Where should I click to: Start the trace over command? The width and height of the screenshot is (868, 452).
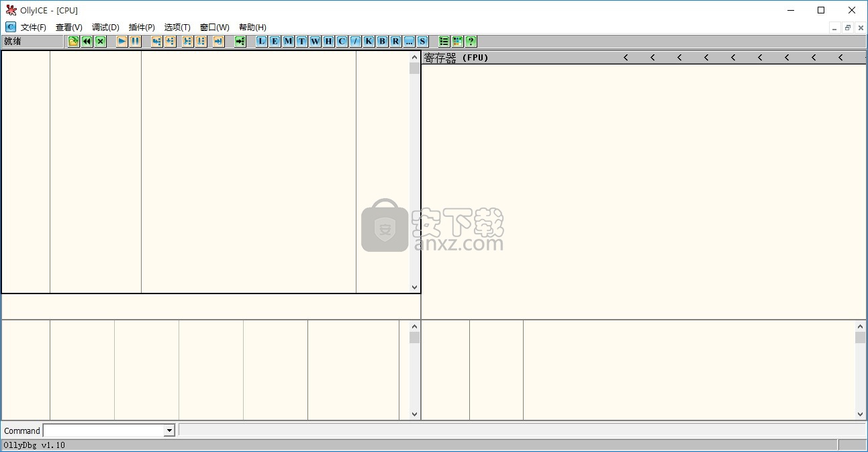[201, 42]
